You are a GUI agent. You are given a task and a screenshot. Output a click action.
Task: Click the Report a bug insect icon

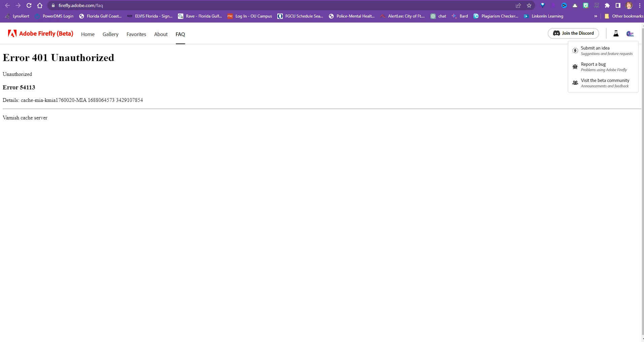point(575,67)
